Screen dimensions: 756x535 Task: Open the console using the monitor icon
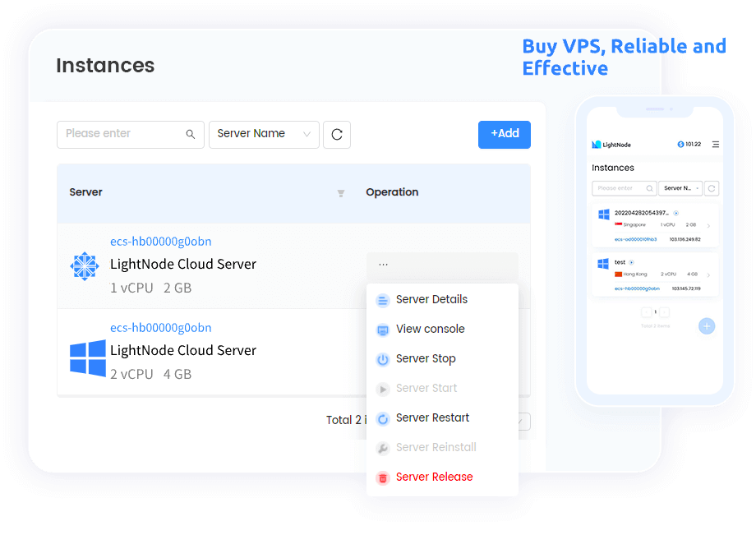tap(382, 329)
